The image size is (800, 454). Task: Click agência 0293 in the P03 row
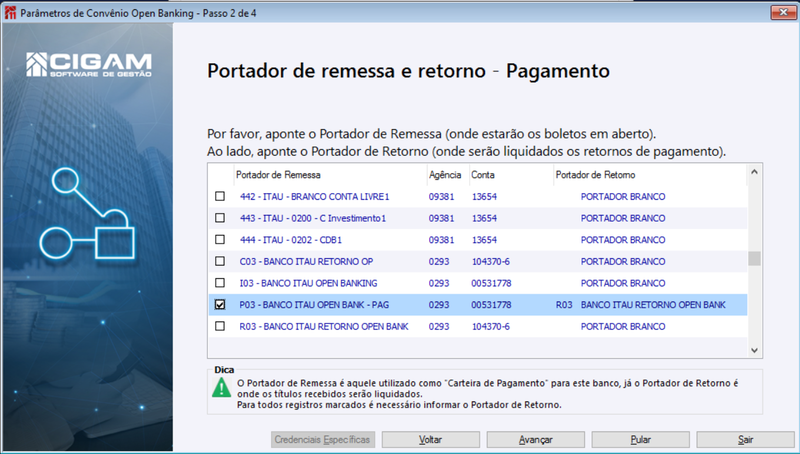click(x=439, y=305)
